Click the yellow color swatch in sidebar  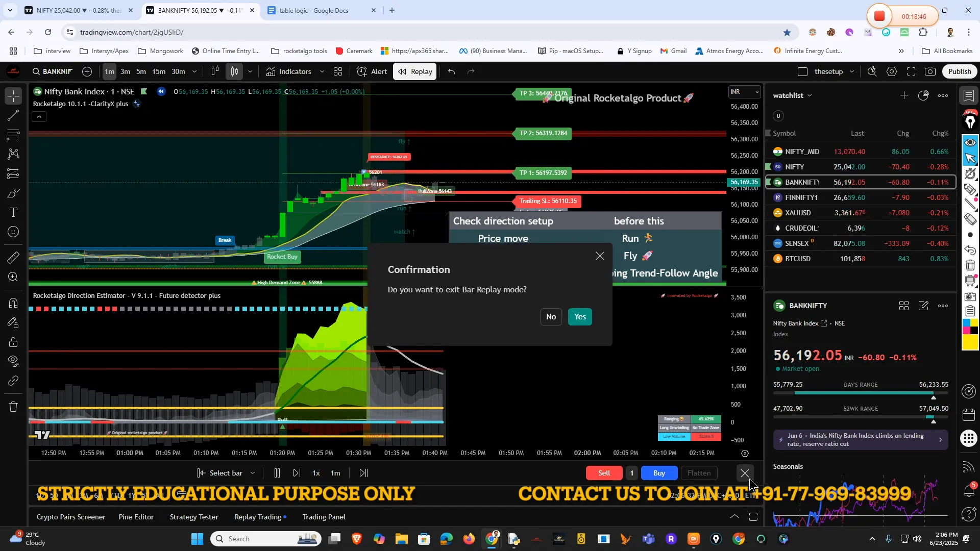[970, 342]
